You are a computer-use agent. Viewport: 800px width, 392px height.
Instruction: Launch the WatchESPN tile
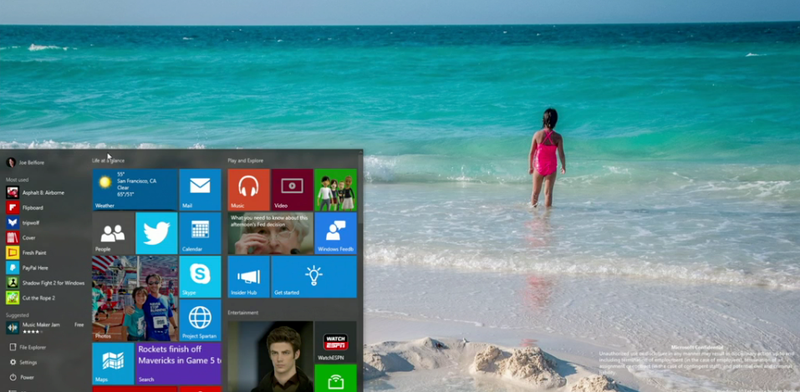[336, 341]
